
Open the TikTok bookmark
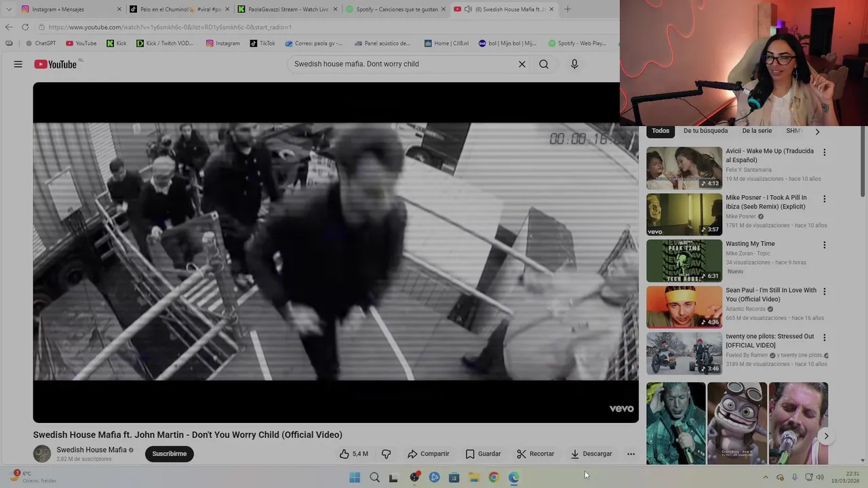pyautogui.click(x=262, y=43)
